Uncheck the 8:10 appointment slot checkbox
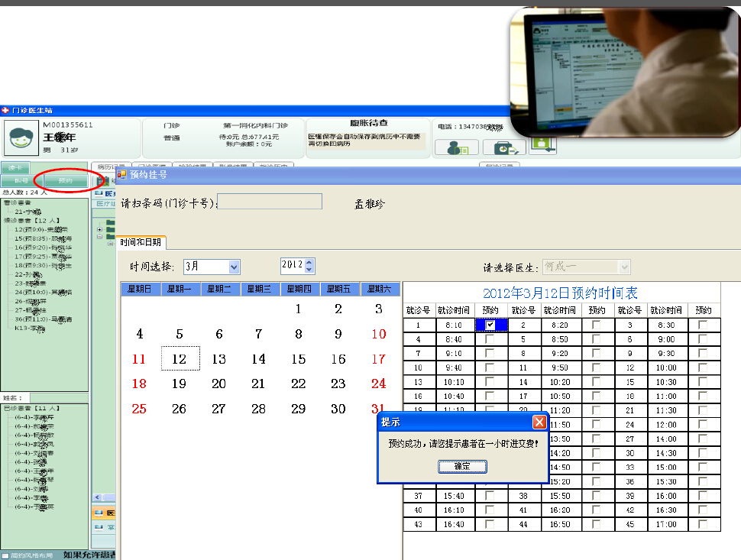Viewport: 741px width, 560px height. (x=490, y=325)
